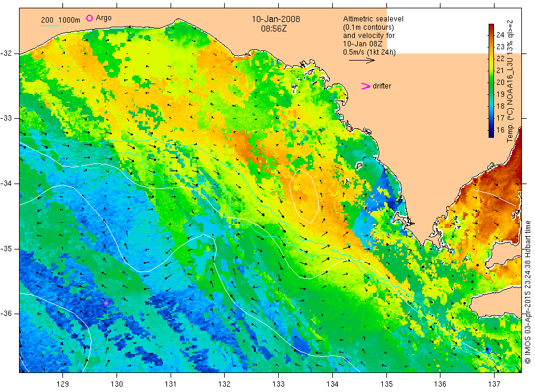Viewport: 535px width, 392px height.
Task: Click the longitude label '132'
Action: [x=225, y=384]
